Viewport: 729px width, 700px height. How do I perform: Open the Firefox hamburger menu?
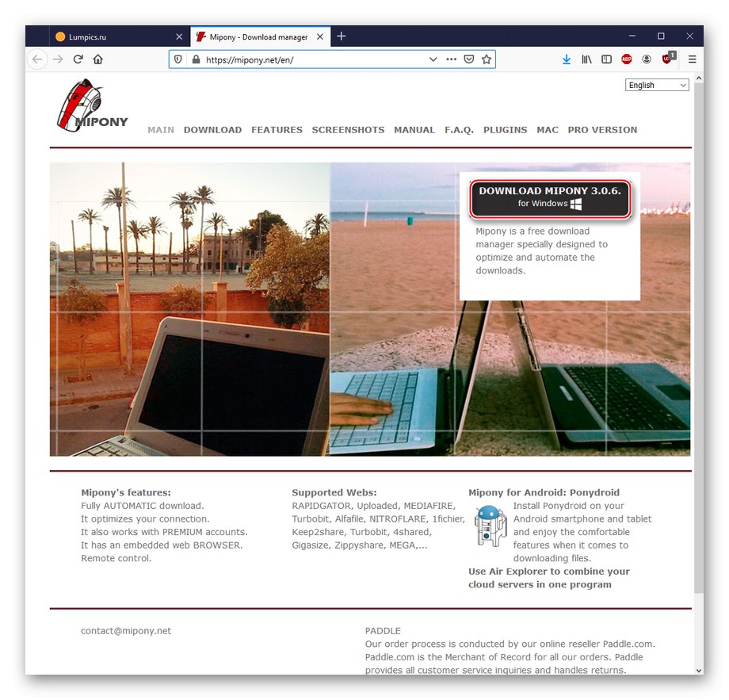coord(692,59)
